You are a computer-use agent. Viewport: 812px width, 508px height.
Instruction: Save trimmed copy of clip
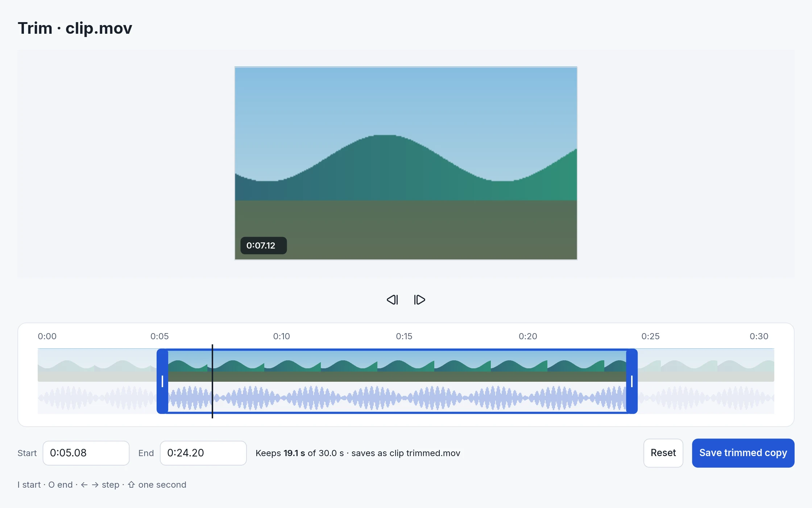pyautogui.click(x=743, y=453)
